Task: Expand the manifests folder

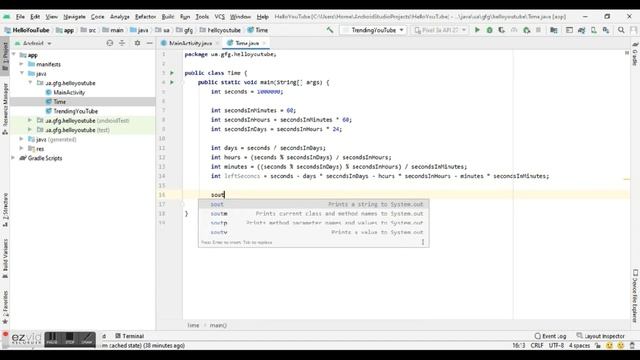Action: coord(22,64)
